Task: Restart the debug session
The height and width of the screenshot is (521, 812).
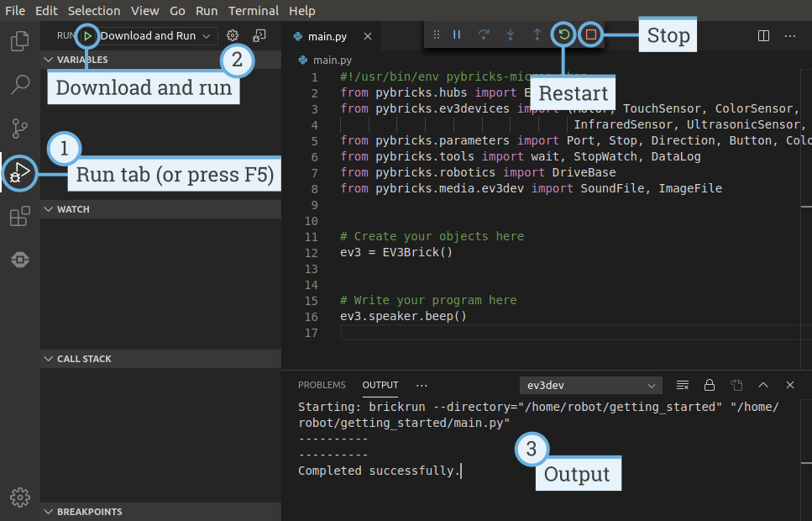Action: point(563,35)
